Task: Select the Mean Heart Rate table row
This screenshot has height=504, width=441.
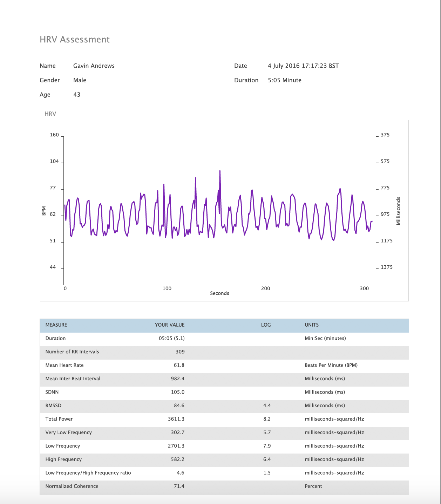Action: (x=140, y=365)
